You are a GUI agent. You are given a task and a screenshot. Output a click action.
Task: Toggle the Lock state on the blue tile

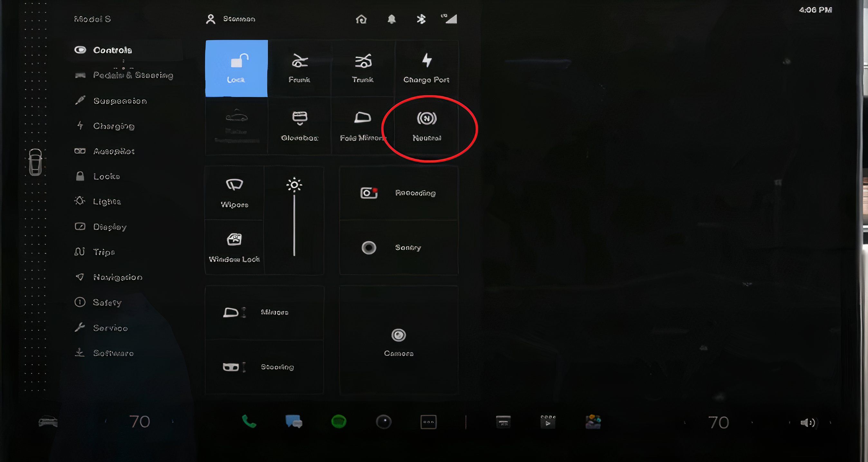point(236,67)
